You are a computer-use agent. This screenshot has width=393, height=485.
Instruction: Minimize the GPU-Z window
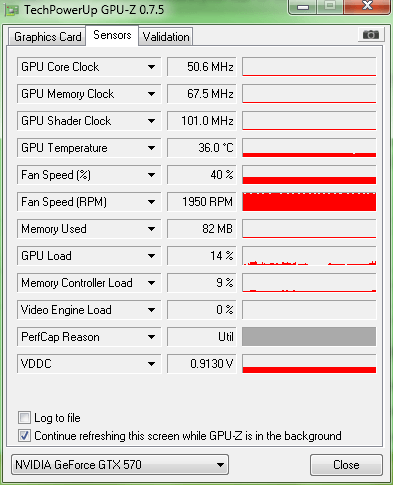303,7
